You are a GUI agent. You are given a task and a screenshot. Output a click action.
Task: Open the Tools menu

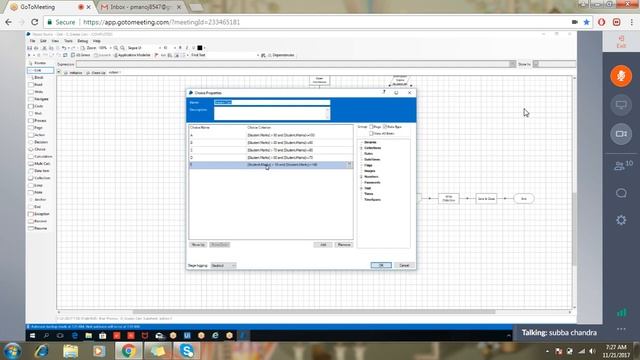[x=68, y=41]
